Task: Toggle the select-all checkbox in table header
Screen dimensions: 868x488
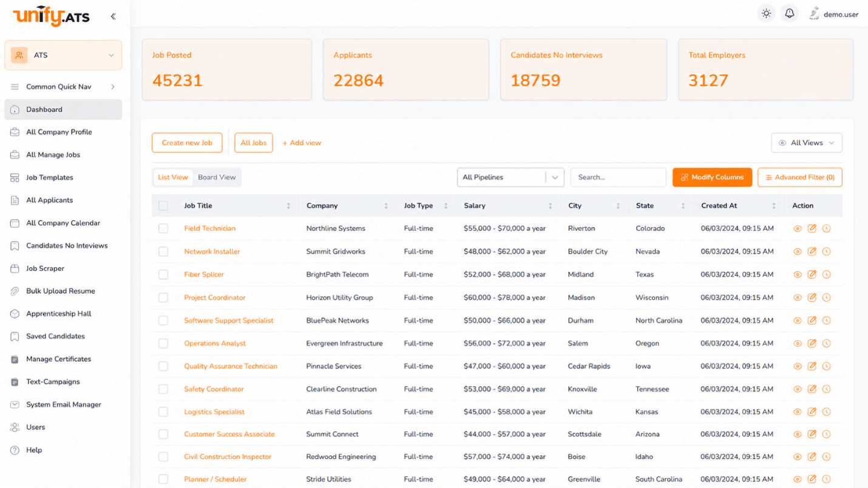Action: pos(163,206)
